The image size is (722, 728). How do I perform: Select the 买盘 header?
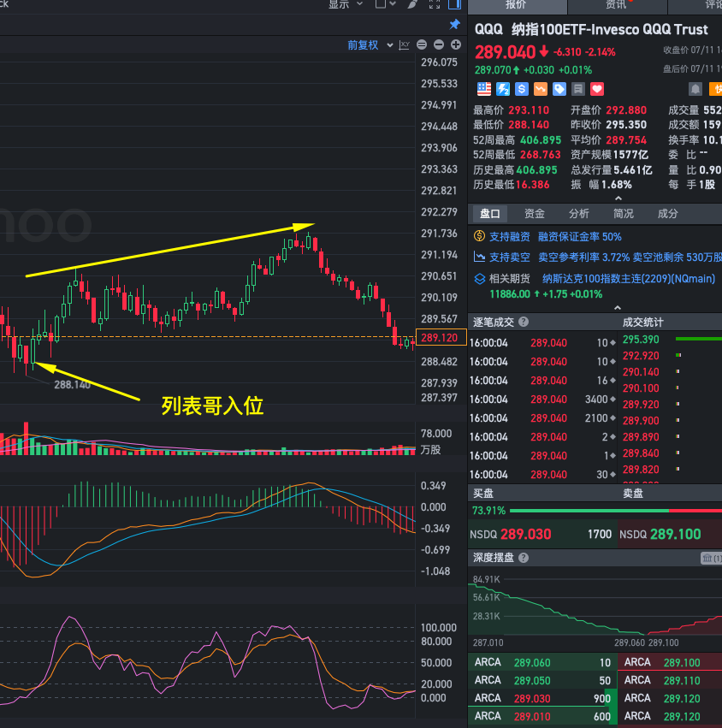(x=482, y=493)
